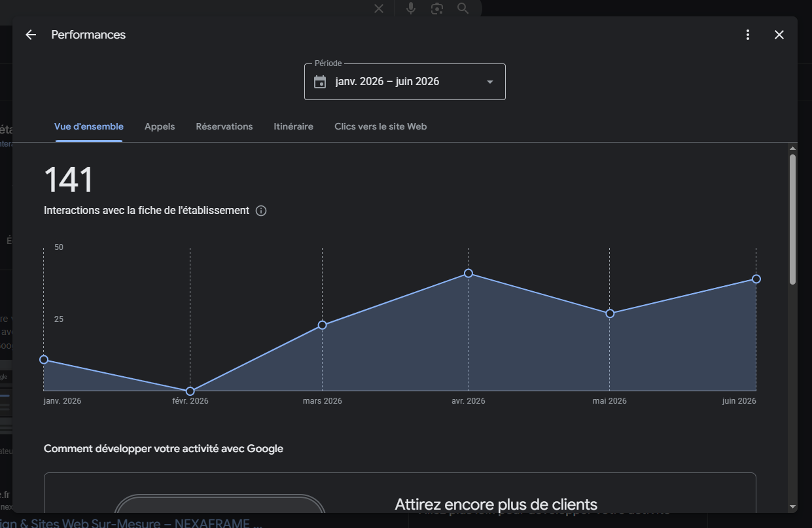812x528 pixels.
Task: Open the three-dot more options menu
Action: (748, 35)
